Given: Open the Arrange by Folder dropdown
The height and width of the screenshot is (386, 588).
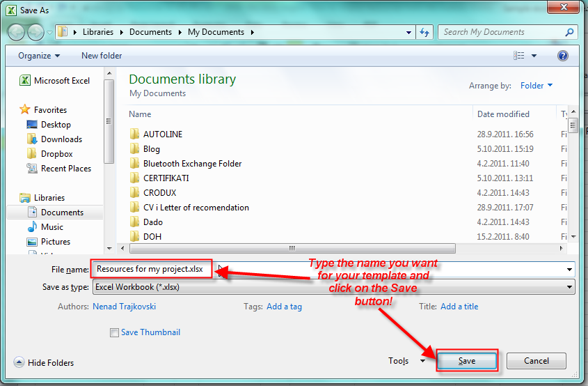Looking at the screenshot, I should pos(537,86).
